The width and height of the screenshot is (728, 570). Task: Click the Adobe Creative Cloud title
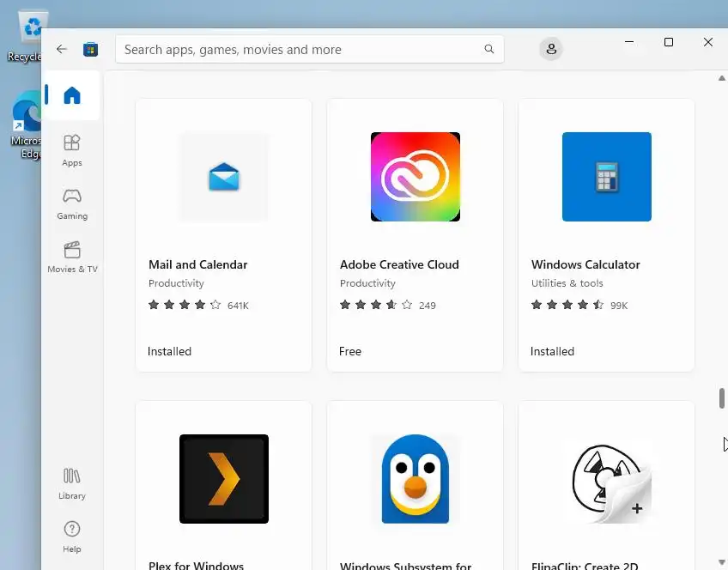coord(399,264)
